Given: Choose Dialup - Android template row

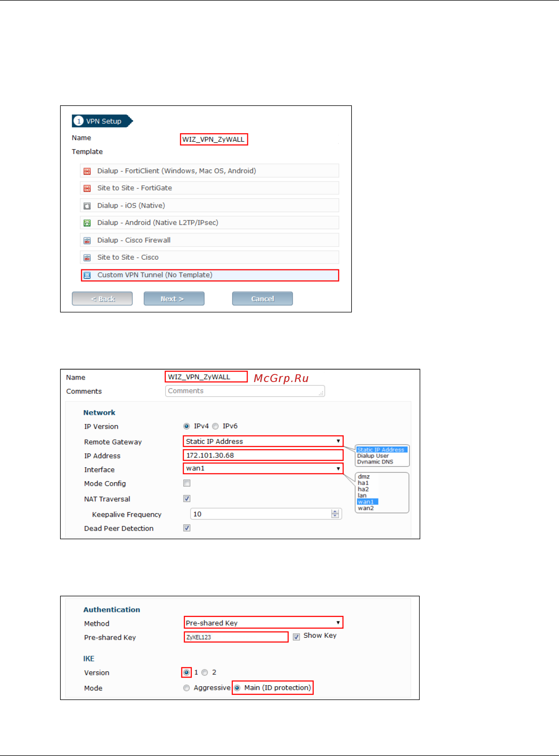Looking at the screenshot, I should click(x=209, y=222).
